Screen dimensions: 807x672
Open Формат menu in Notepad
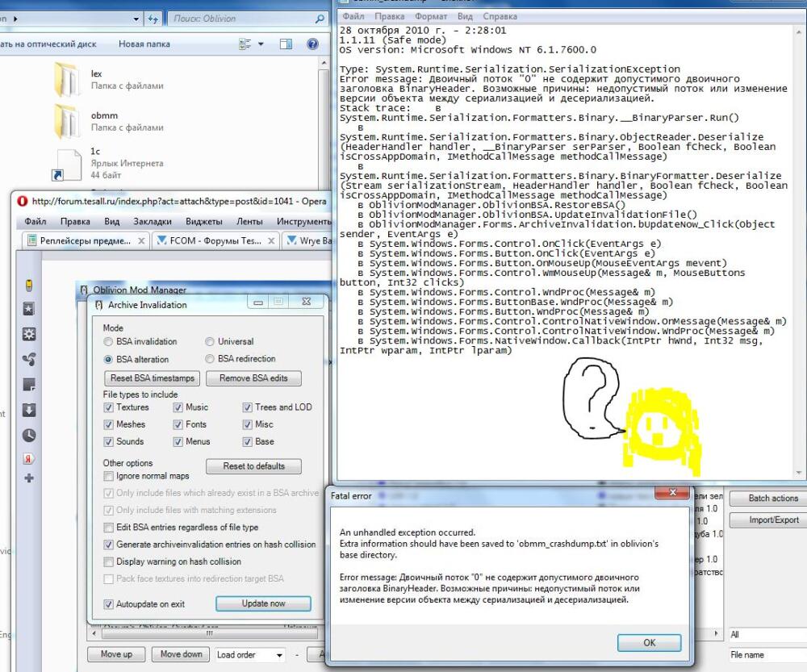(x=431, y=16)
